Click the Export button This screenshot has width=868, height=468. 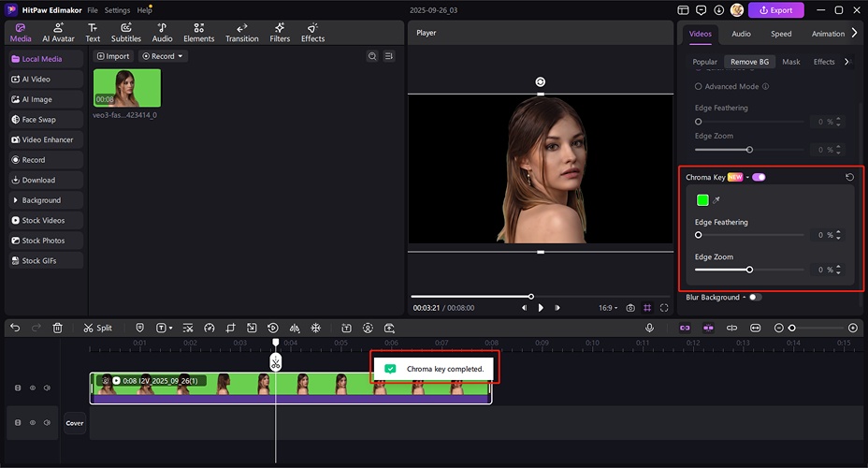coord(776,10)
